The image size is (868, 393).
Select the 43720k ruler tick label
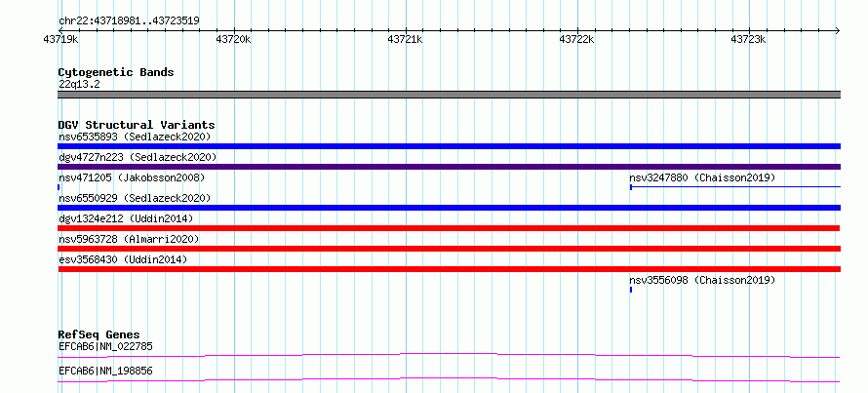click(x=233, y=40)
